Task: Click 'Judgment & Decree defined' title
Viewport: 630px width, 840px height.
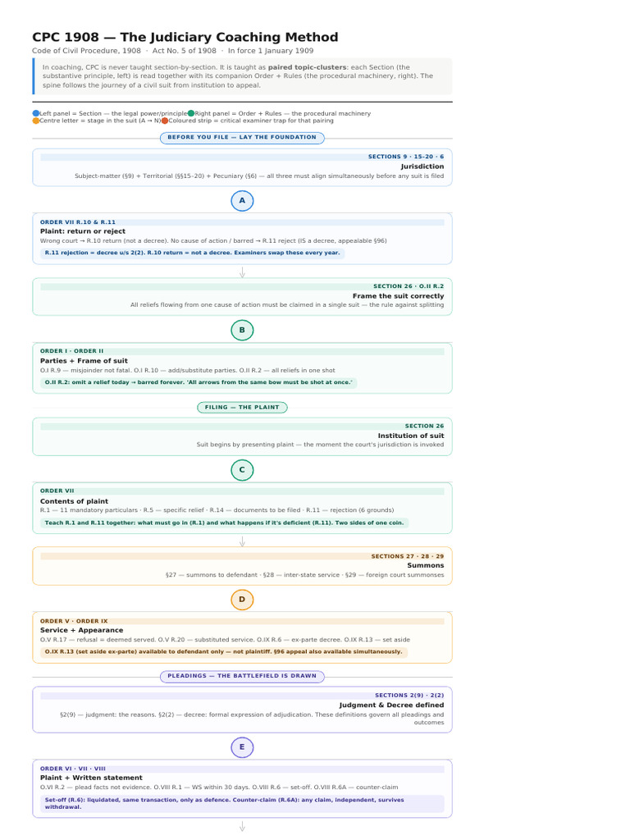Action: pos(391,705)
